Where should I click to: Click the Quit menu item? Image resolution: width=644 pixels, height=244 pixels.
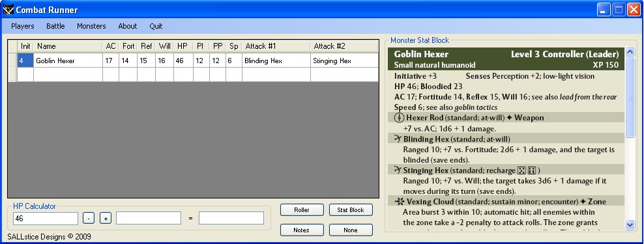[x=156, y=26]
